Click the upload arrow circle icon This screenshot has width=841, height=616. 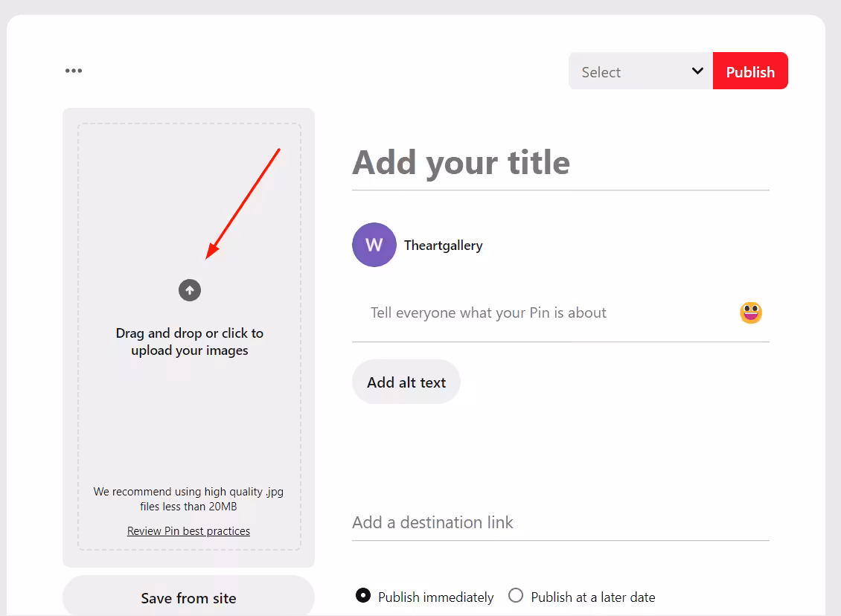(x=189, y=290)
